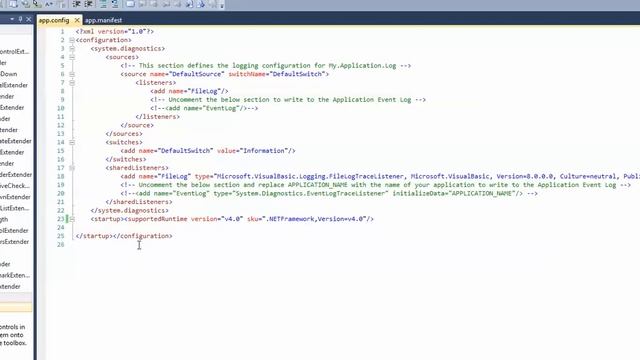Click line number 24 in the gutter
Viewport: 640px width, 360px height.
tap(61, 228)
